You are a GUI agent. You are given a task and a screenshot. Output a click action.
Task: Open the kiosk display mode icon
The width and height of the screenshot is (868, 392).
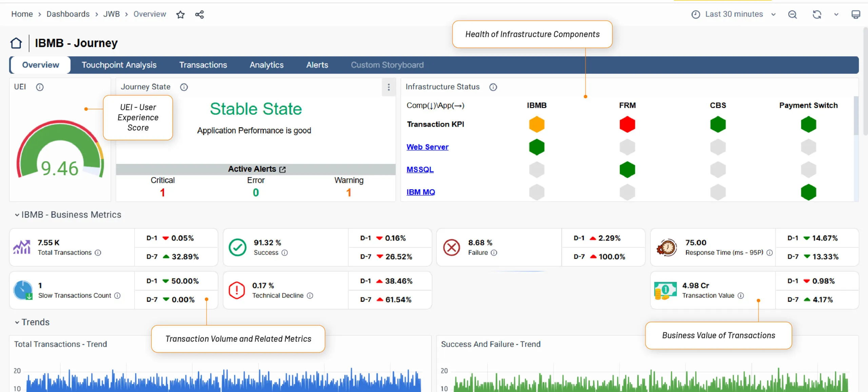pyautogui.click(x=855, y=14)
